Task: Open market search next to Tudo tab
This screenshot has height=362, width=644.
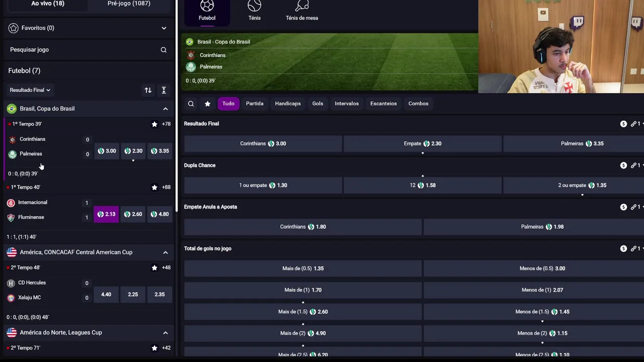Action: 191,104
